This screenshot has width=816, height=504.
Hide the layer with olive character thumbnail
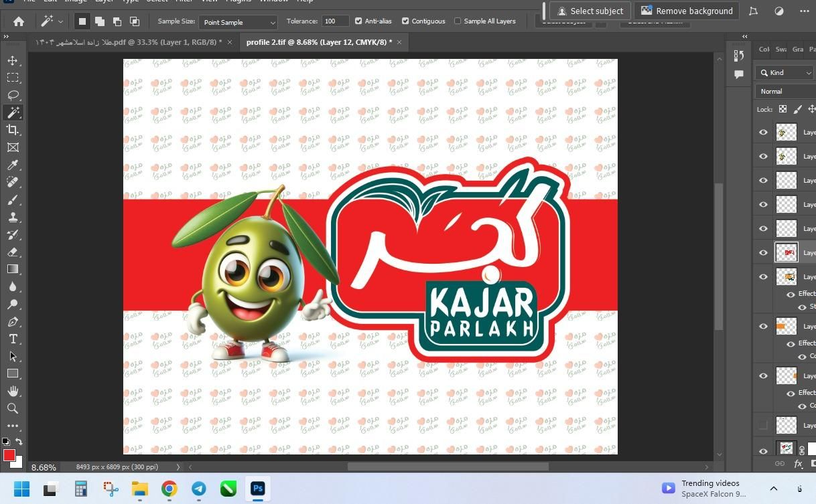pyautogui.click(x=763, y=276)
